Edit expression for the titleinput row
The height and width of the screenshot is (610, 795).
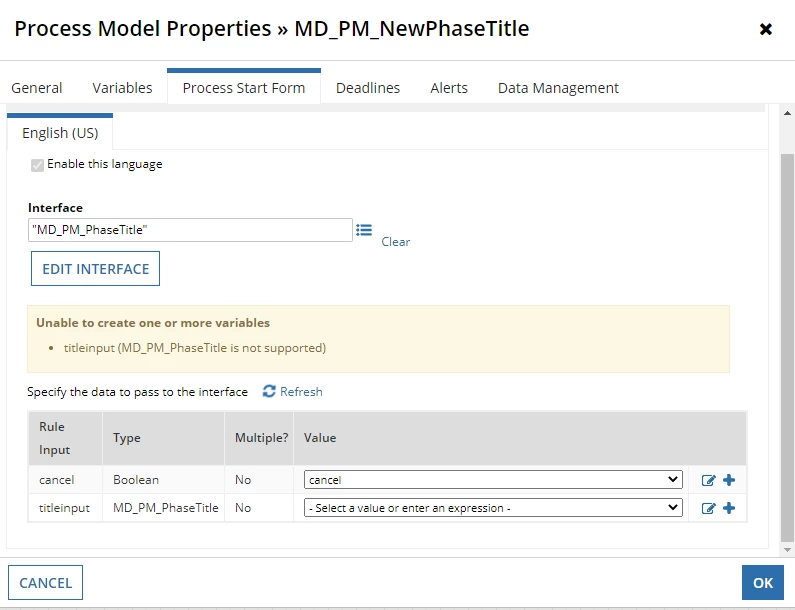[x=708, y=508]
